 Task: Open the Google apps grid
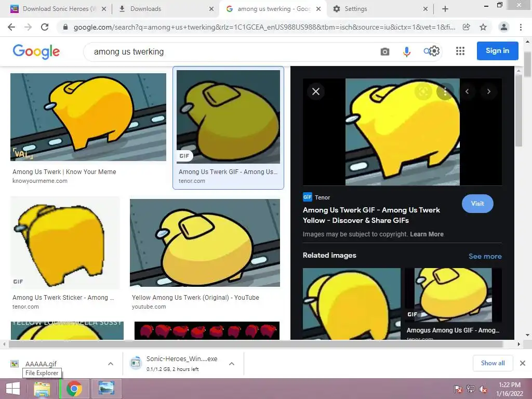[x=460, y=51]
